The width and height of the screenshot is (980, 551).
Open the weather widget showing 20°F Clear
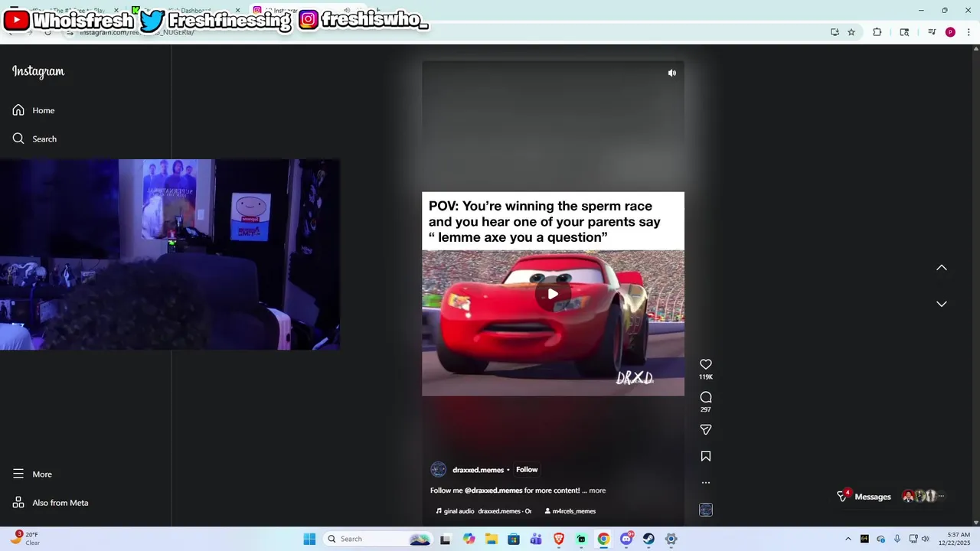[x=25, y=539]
